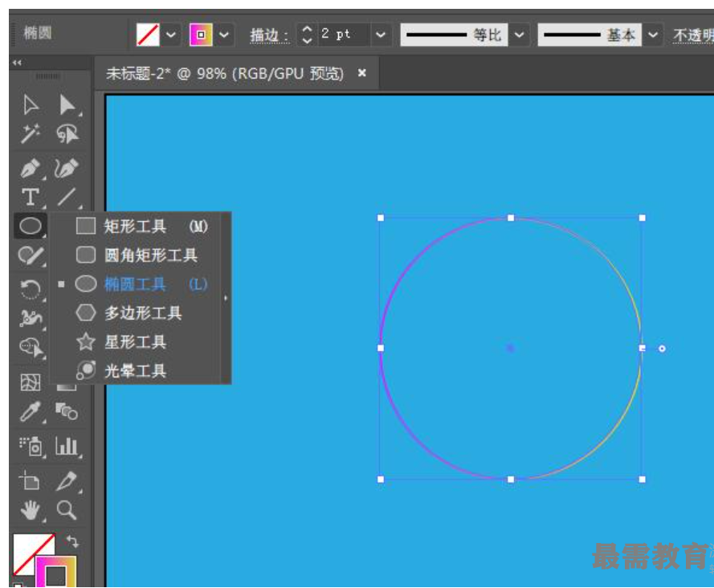Open the 描边 stroke panel link
This screenshot has height=588, width=714.
coord(269,35)
